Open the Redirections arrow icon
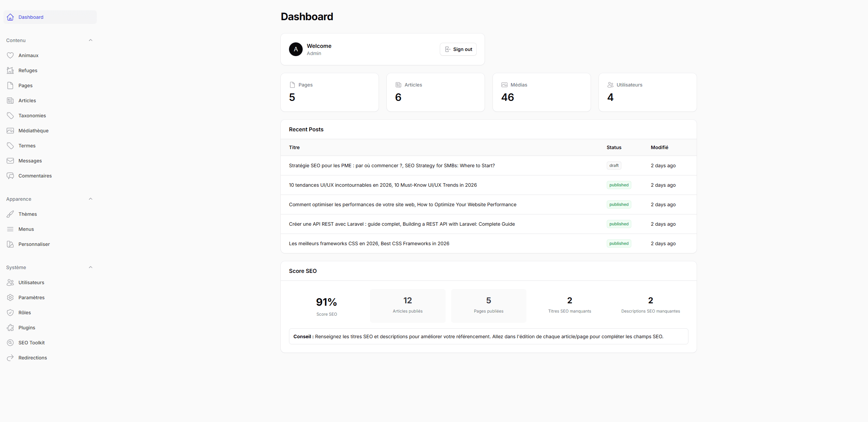The width and height of the screenshot is (868, 422). click(x=11, y=357)
